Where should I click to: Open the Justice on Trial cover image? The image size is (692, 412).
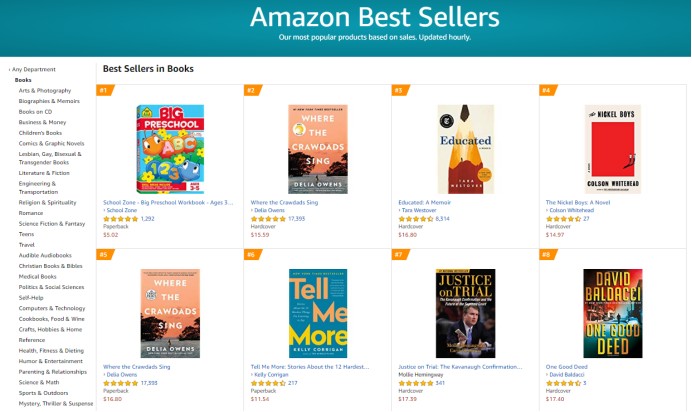click(x=465, y=313)
